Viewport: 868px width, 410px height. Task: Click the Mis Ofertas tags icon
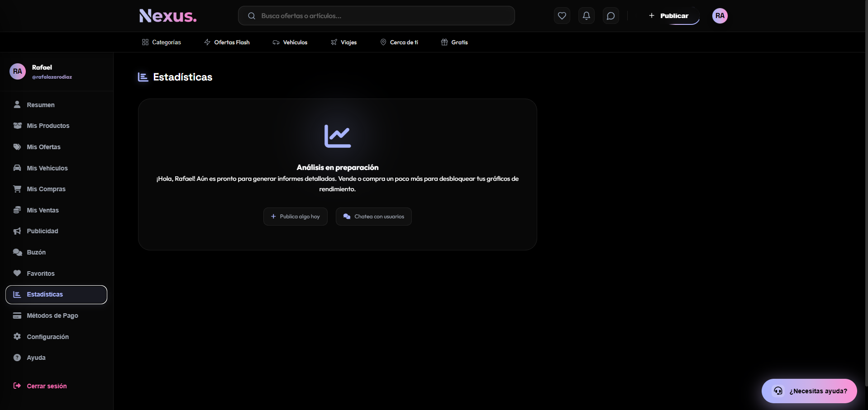click(17, 147)
